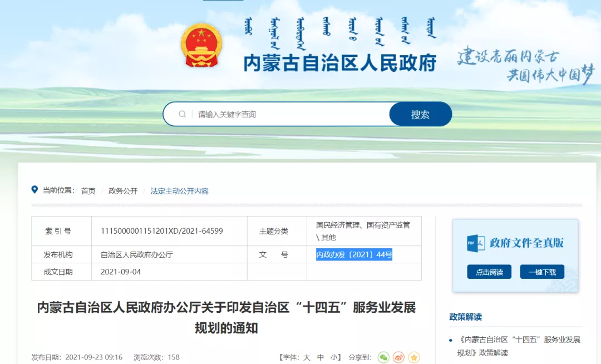This screenshot has height=364, width=601.
Task: Click highlighted document number 内政办发〔2021〕44号
Action: coord(354,254)
